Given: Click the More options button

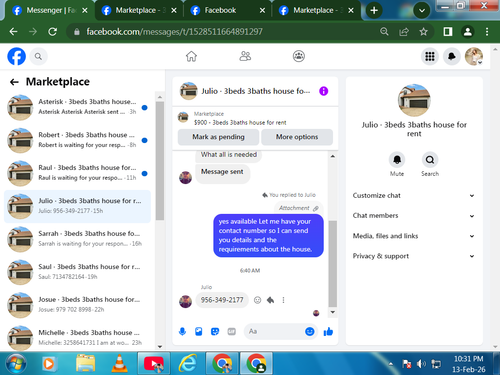Looking at the screenshot, I should coord(297,137).
